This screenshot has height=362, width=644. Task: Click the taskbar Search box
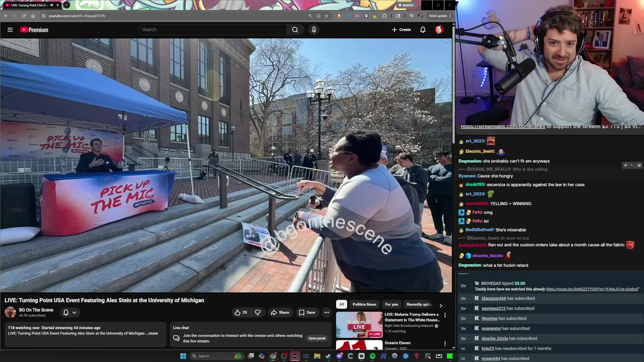(217, 356)
